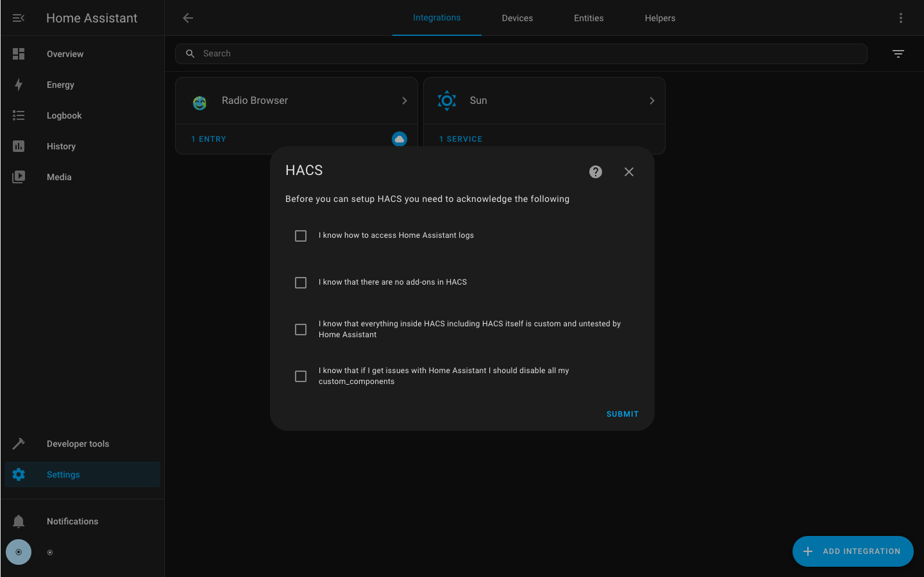Open Notifications bell in sidebar
Screen dimensions: 924x577
(19, 521)
